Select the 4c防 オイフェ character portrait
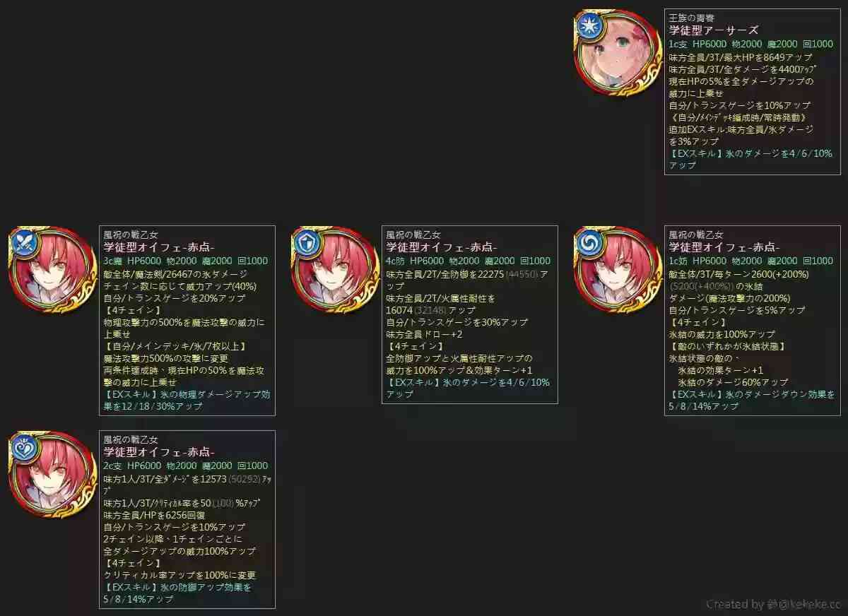Image resolution: width=848 pixels, height=616 pixels. pos(334,270)
